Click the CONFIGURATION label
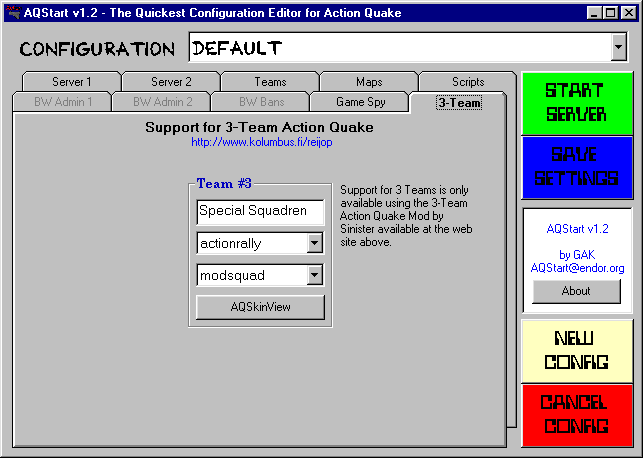 (97, 49)
